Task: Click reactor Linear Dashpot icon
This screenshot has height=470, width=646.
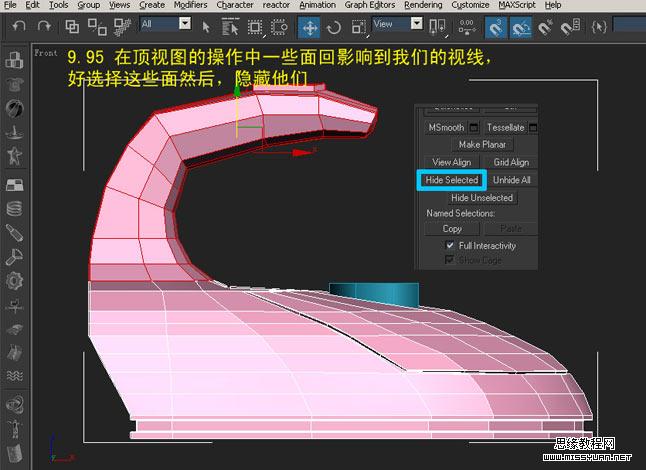Action: pyautogui.click(x=14, y=233)
